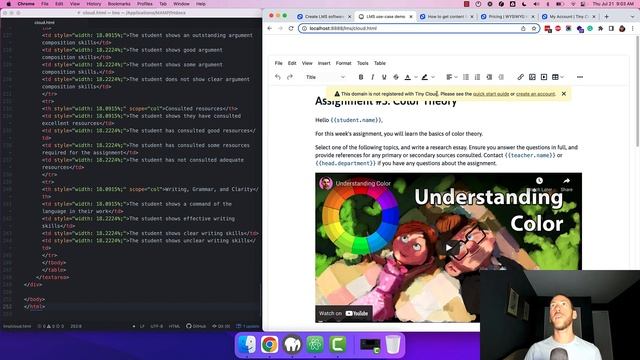Open the editor Table menu

click(380, 63)
